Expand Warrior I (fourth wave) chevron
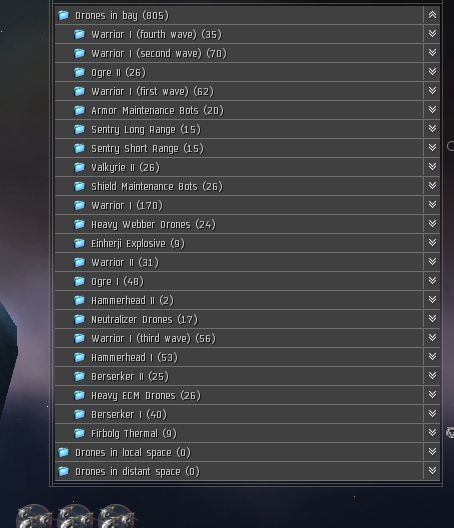This screenshot has width=454, height=528. click(x=432, y=34)
